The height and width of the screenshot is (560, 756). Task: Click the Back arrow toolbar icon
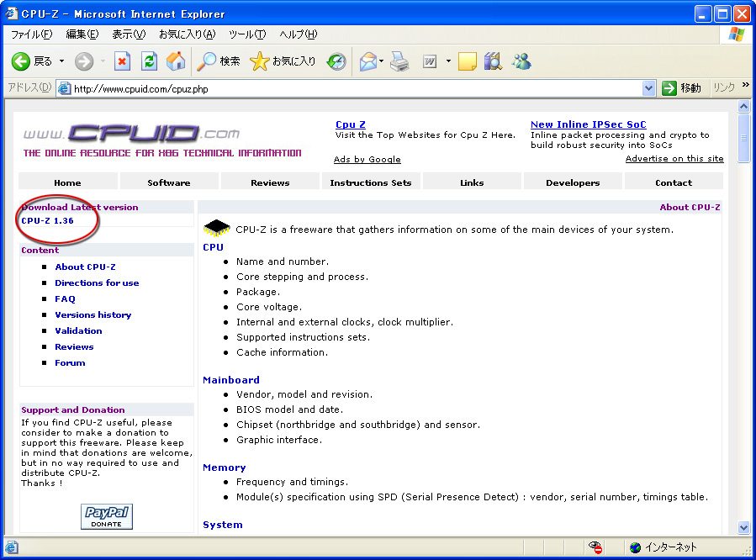tap(21, 61)
